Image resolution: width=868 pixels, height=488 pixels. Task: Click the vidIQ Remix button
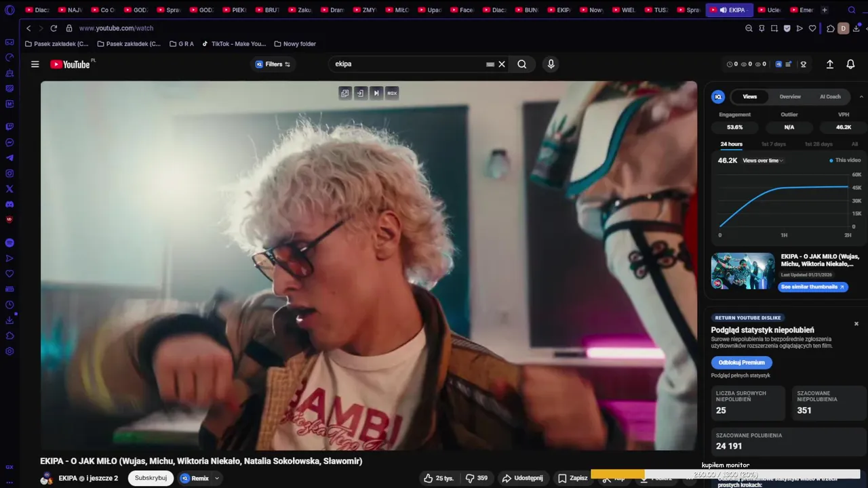tap(195, 478)
